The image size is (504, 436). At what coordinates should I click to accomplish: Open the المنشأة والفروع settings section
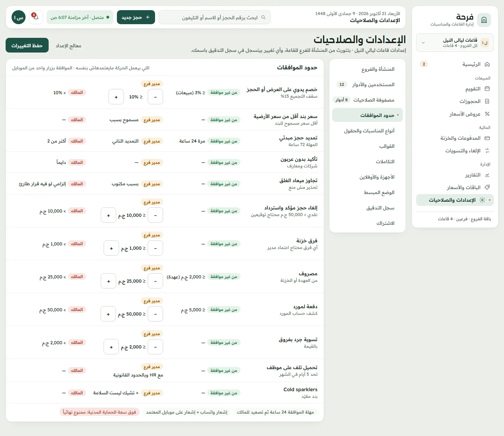click(x=367, y=69)
